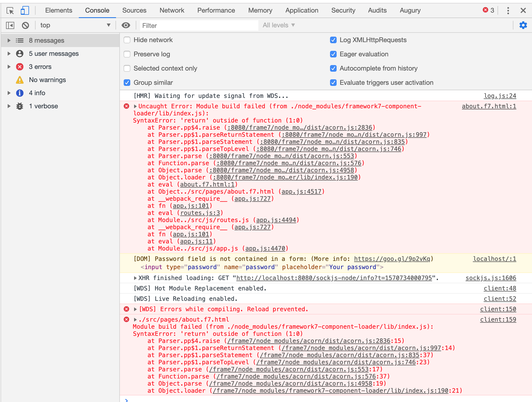Switch to the Augury tab
Image resolution: width=532 pixels, height=402 pixels.
[410, 10]
